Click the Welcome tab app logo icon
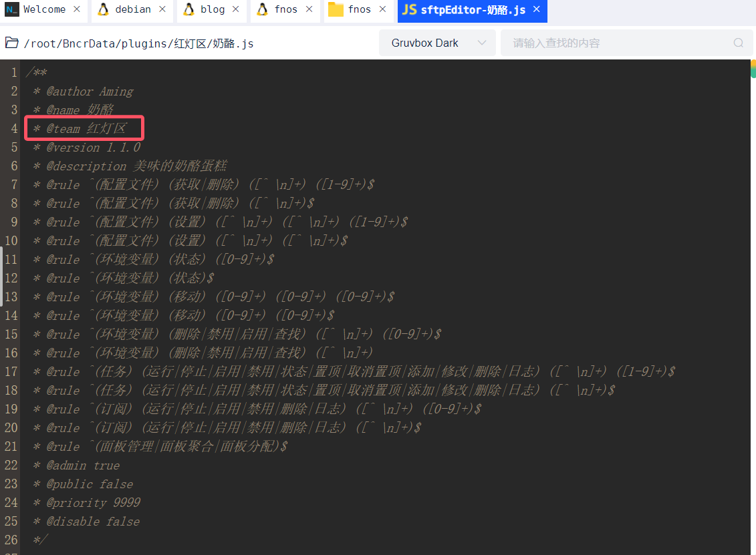This screenshot has width=756, height=555. click(11, 9)
